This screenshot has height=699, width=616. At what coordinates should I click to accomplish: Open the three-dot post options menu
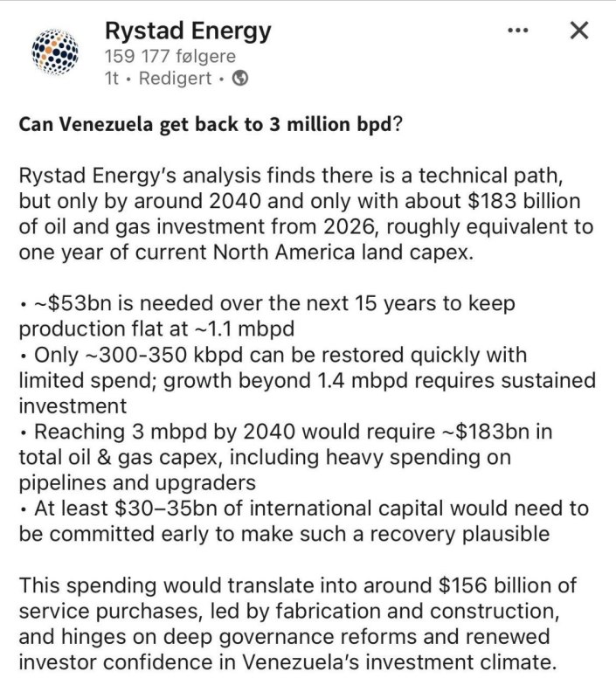point(517,31)
